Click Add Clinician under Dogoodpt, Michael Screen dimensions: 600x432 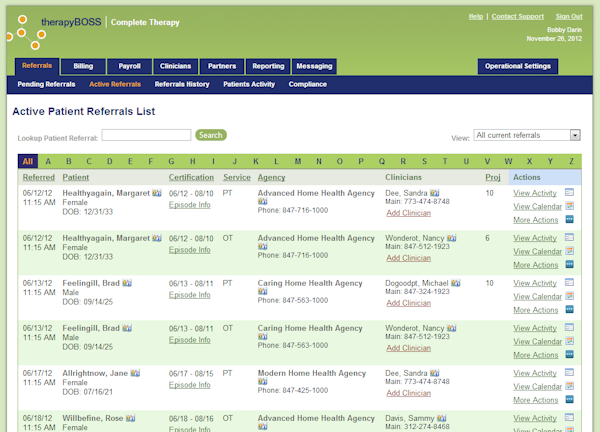(409, 303)
